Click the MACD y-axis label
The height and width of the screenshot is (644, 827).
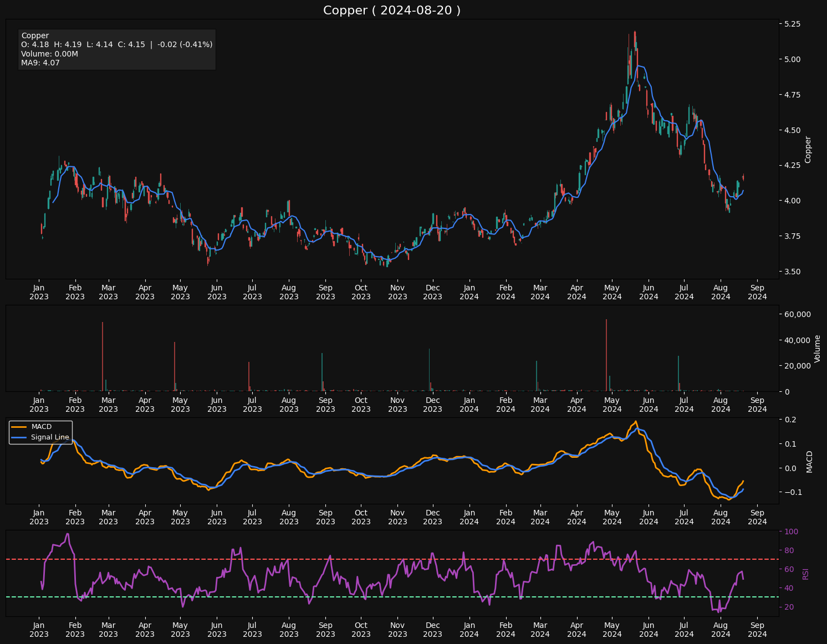(809, 461)
